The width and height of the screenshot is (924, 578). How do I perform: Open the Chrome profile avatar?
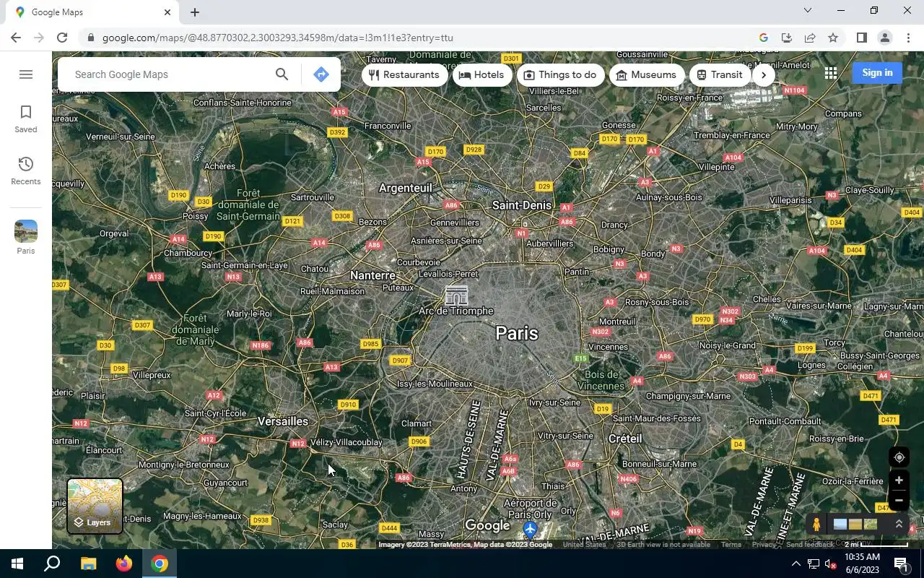pos(884,38)
